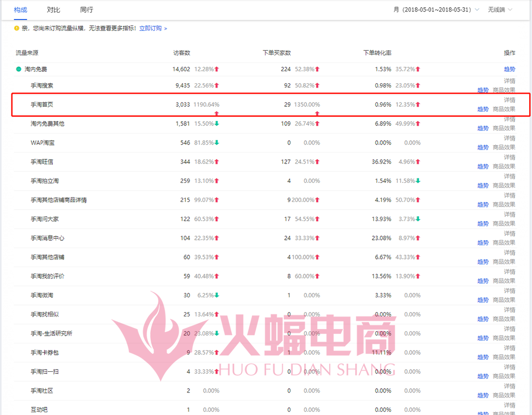Screen dimensions: 532x415
Task: Click the green down arrow beside 手淘拍立淘 conversion 11.58%
Action: (417, 181)
